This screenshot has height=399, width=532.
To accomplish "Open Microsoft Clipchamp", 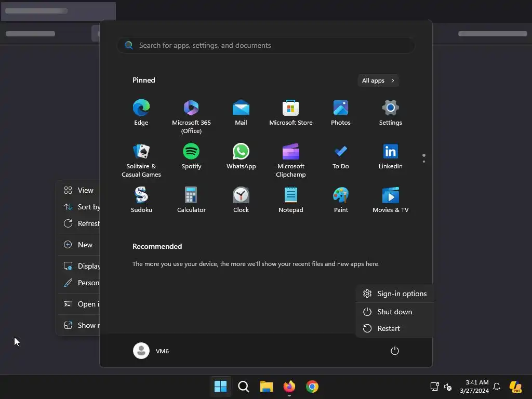I will (291, 160).
